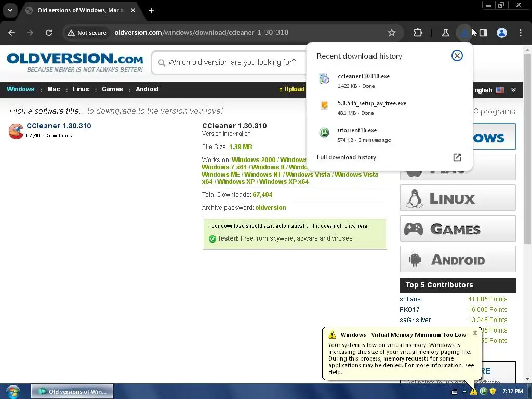Viewport: 532px width, 399px height.
Task: Open the Chrome extensions puzzle icon
Action: point(418,33)
